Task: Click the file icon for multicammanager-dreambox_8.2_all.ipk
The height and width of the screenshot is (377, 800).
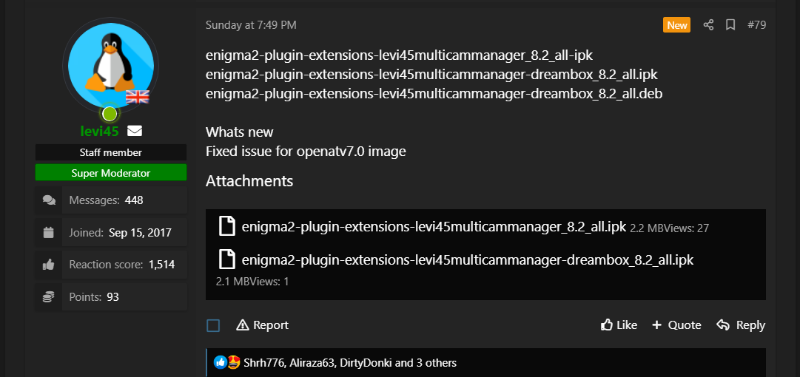Action: point(227,259)
